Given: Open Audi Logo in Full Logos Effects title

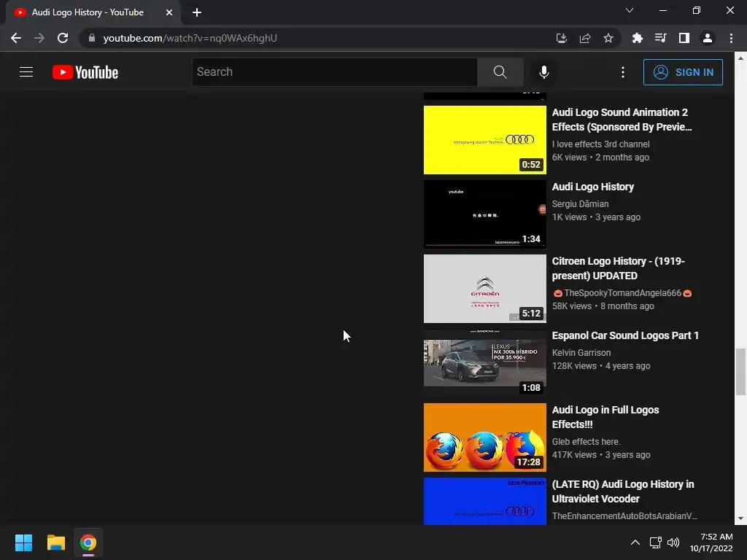Looking at the screenshot, I should pos(605,416).
